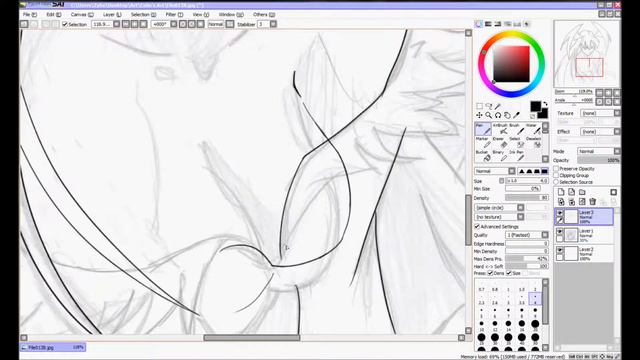The width and height of the screenshot is (640, 360).
Task: Open the Edit menu
Action: [x=53, y=14]
